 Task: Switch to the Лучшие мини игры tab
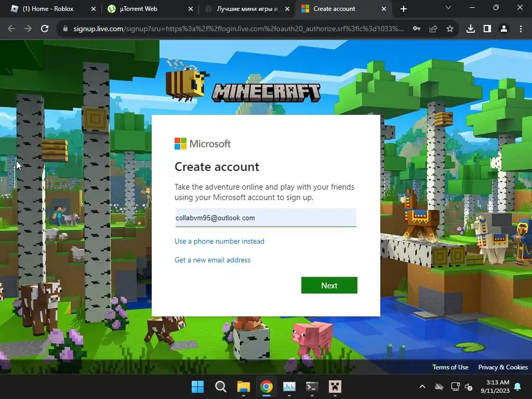247,9
